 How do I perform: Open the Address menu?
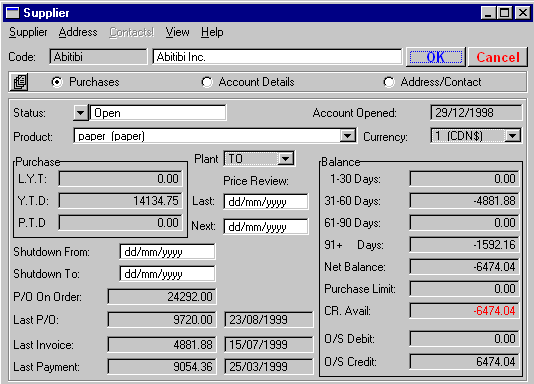click(78, 32)
